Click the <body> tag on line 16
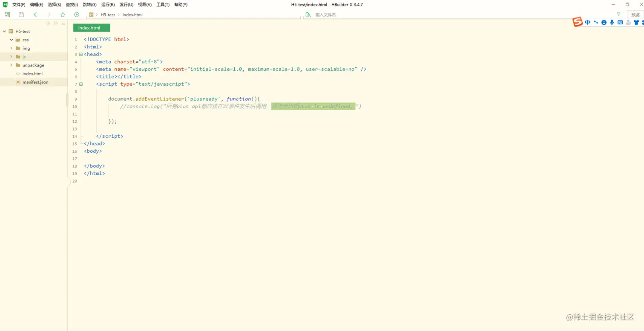The width and height of the screenshot is (644, 331). 93,151
